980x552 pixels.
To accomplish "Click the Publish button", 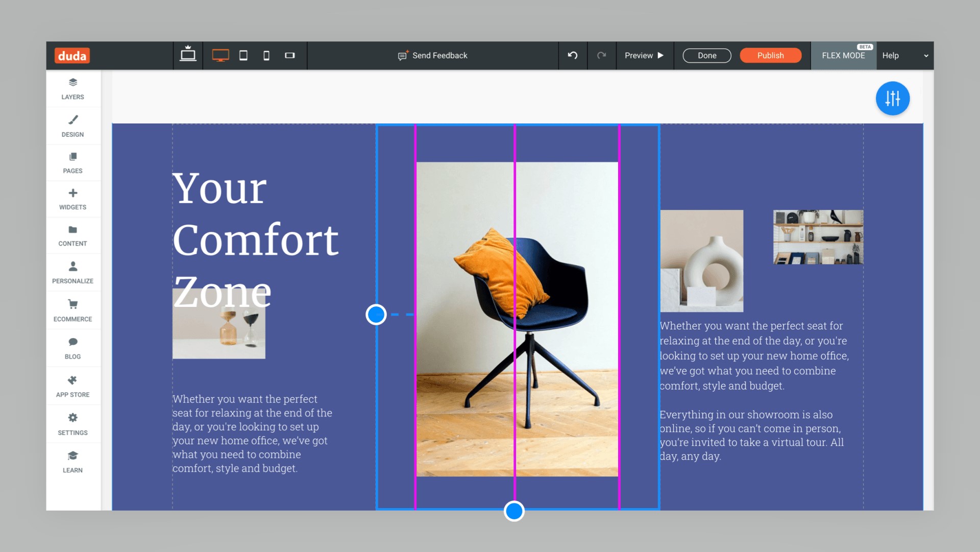I will (769, 55).
